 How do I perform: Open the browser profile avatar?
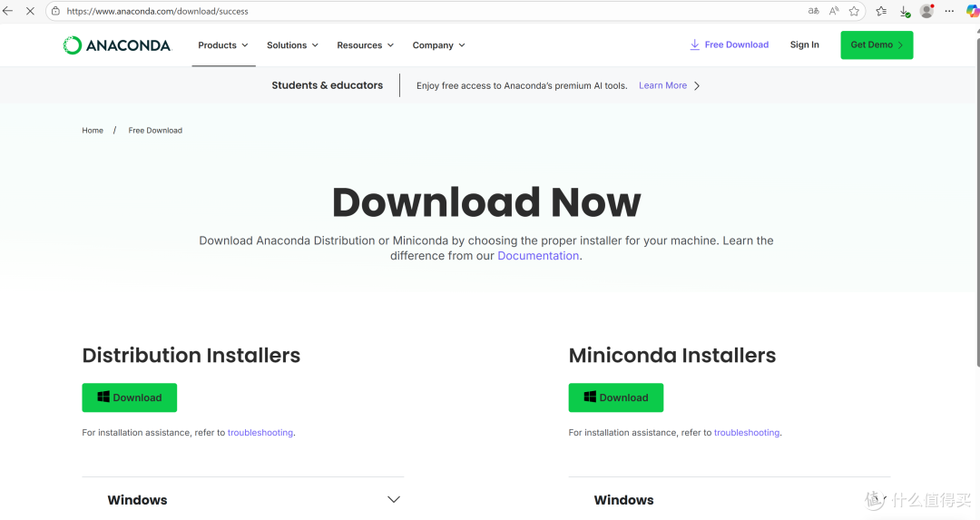point(926,11)
